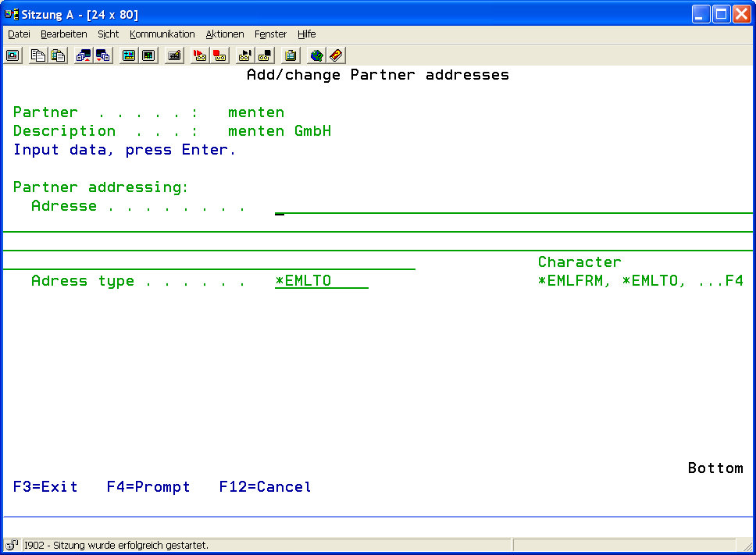The height and width of the screenshot is (555, 756).
Task: Click the Paste clipboard icon in toolbar
Action: coord(57,55)
